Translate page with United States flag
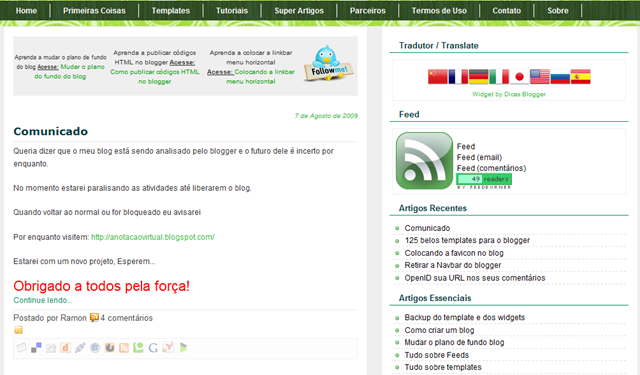640x375 pixels. point(540,77)
